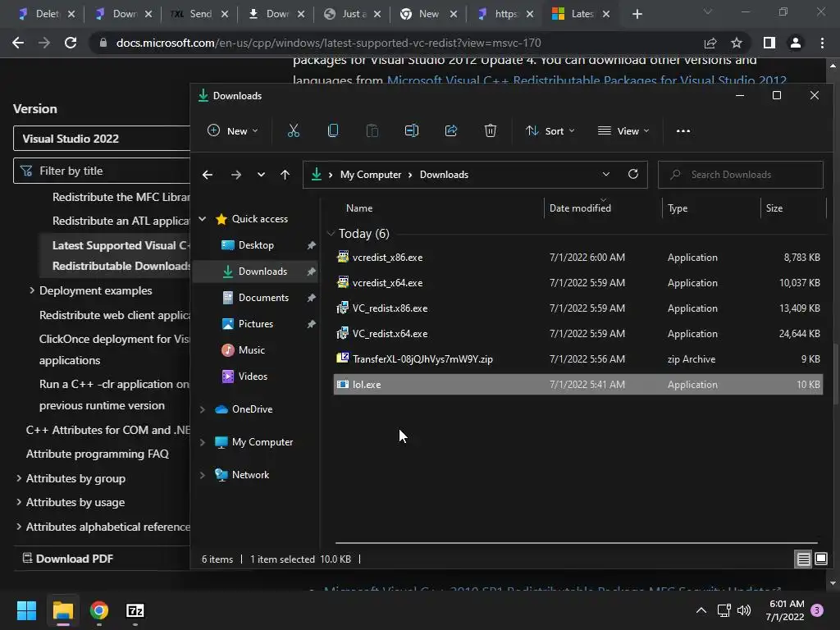Open Chrome profile avatar menu
Screen dimensions: 840x630
click(x=796, y=43)
